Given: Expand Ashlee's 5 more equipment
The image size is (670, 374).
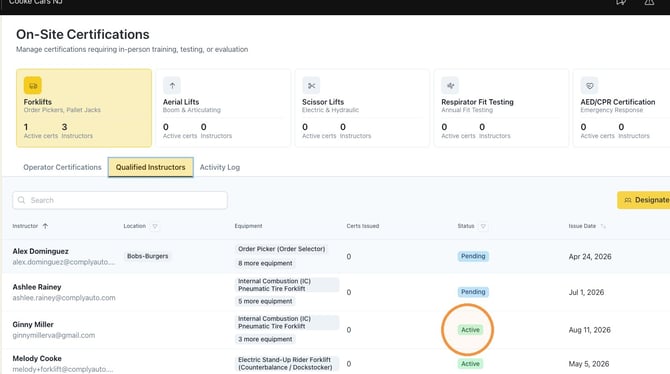Looking at the screenshot, I should click(265, 301).
